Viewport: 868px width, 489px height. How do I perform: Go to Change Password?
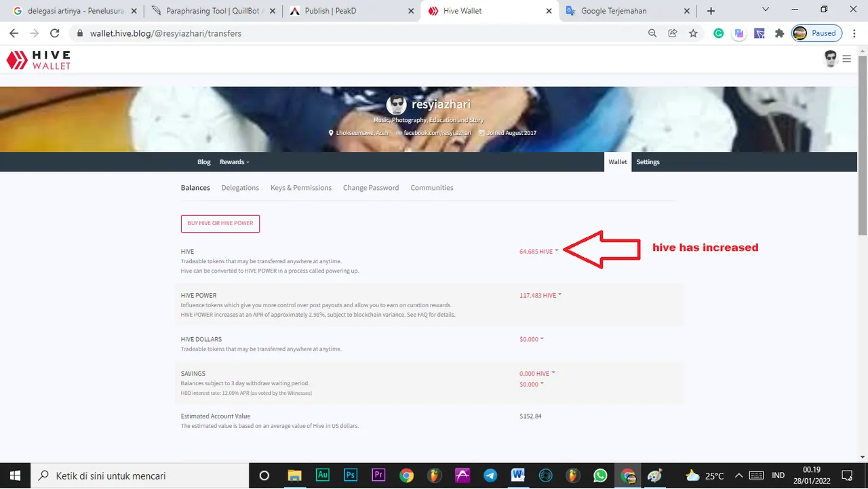pyautogui.click(x=371, y=188)
